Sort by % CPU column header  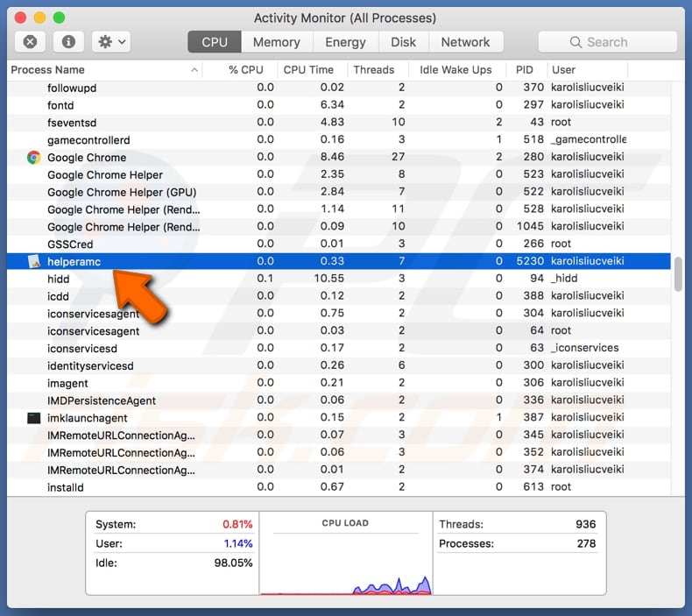click(x=245, y=70)
